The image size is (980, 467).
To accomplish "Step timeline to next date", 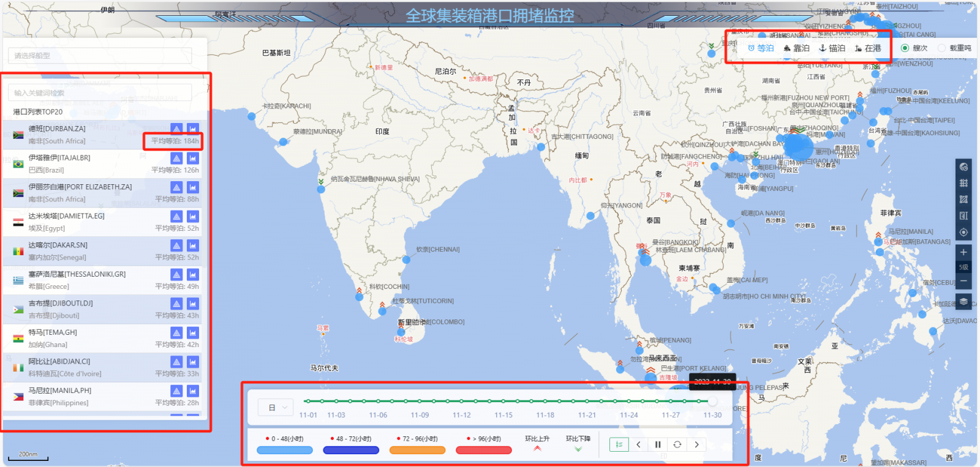I will click(696, 444).
